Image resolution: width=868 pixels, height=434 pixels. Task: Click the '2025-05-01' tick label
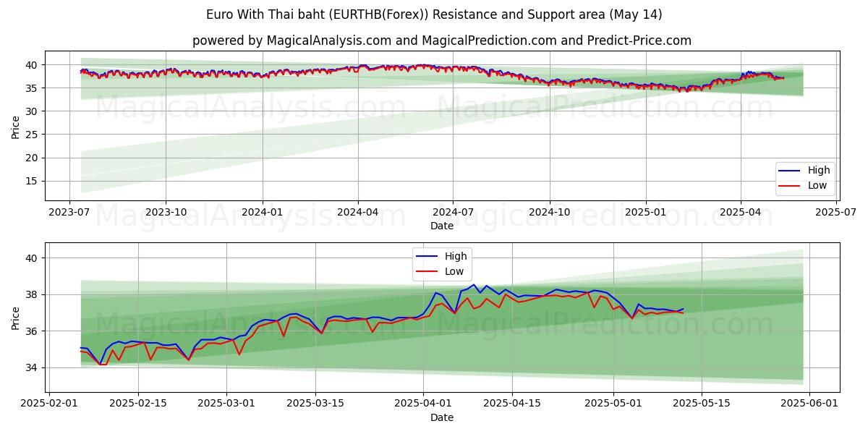pos(613,404)
